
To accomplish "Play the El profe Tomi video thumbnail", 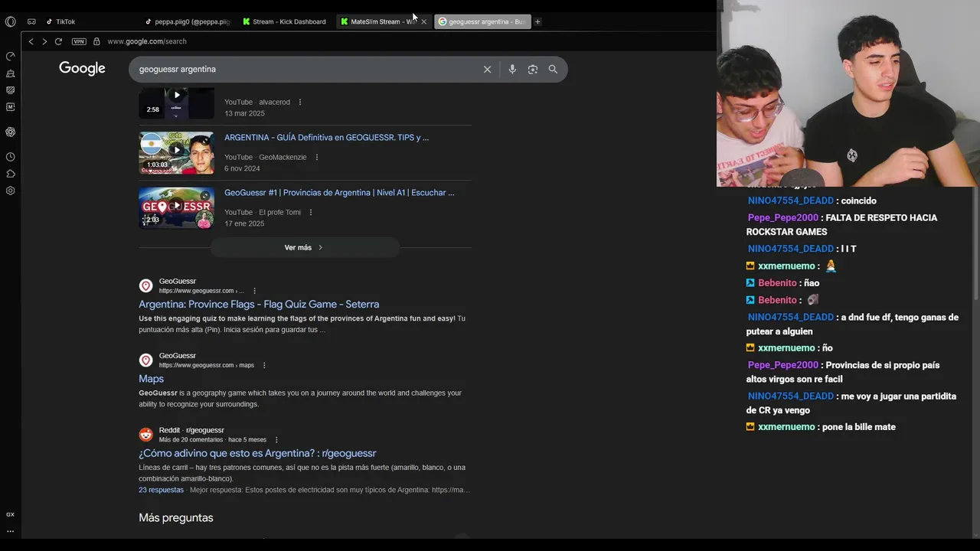I will point(176,207).
